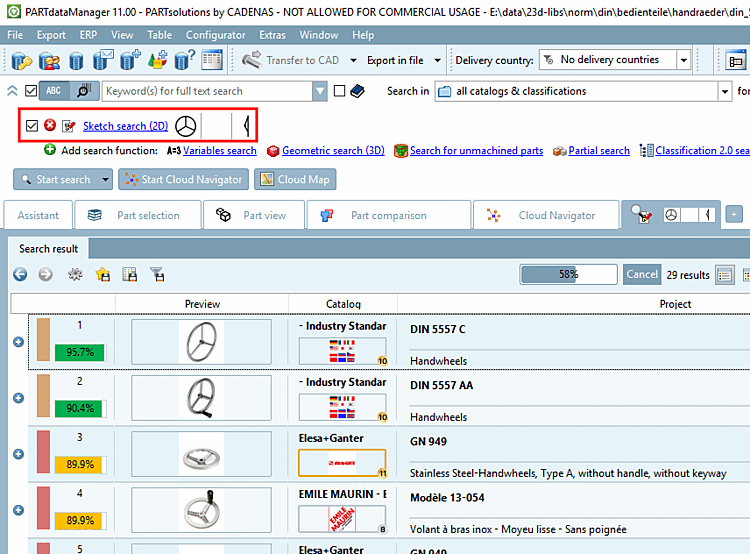Click the database with plus icon
The image size is (750, 554).
[130, 60]
